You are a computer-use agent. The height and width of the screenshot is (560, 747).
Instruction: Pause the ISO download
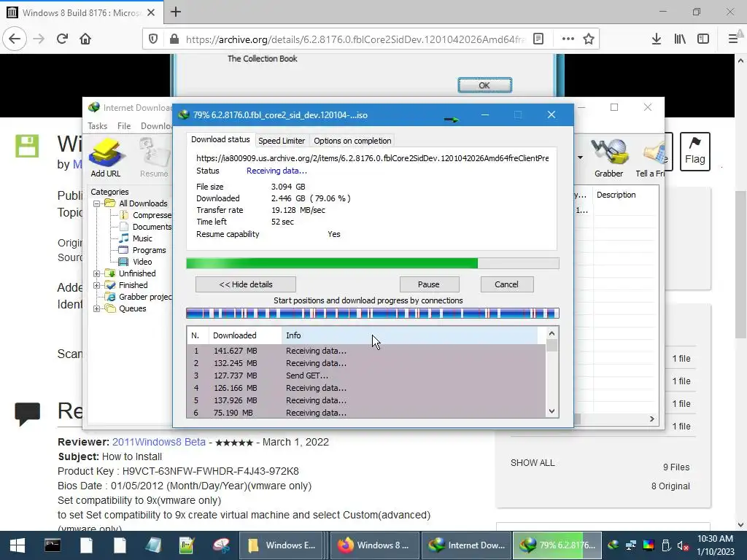pyautogui.click(x=429, y=284)
